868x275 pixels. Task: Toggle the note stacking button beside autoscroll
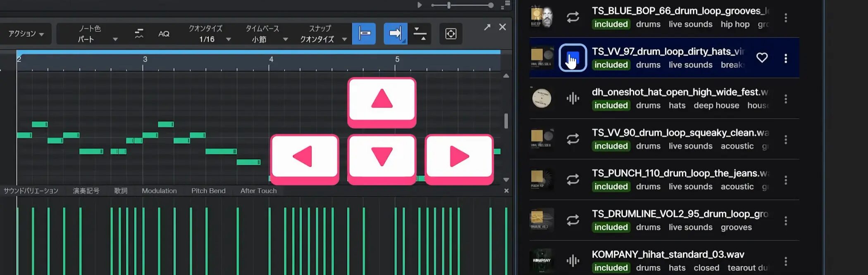click(x=420, y=34)
